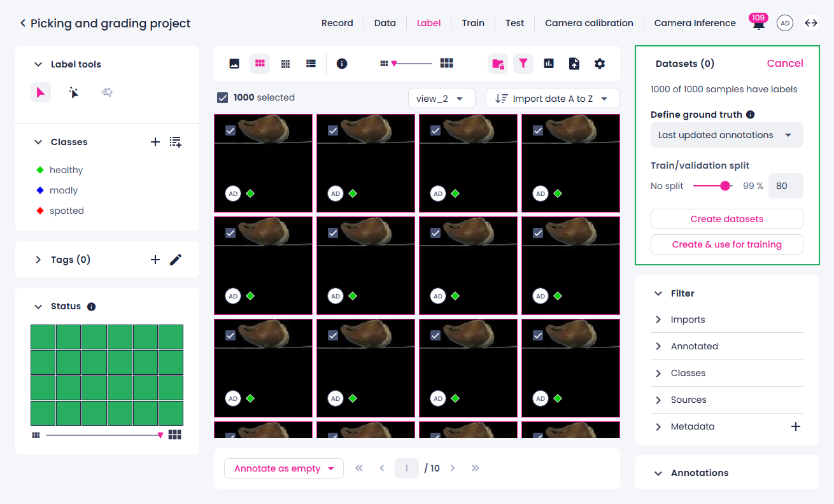Viewport: 834px width, 504px height.
Task: Open the statistics chart icon
Action: click(549, 64)
